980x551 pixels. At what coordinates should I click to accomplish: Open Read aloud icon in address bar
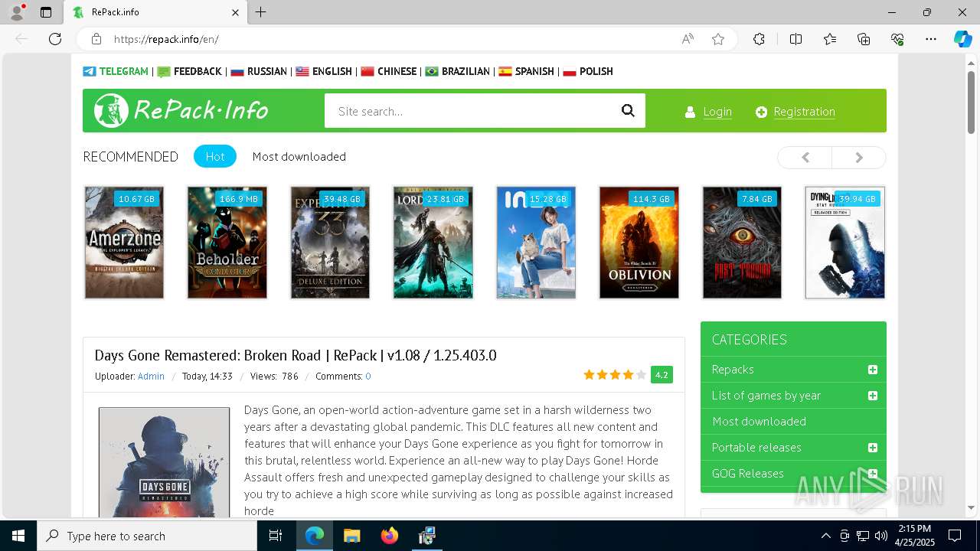(688, 39)
